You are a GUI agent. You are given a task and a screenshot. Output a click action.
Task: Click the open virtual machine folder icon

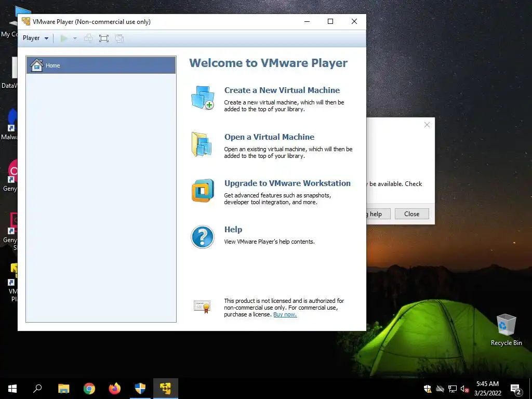(202, 144)
